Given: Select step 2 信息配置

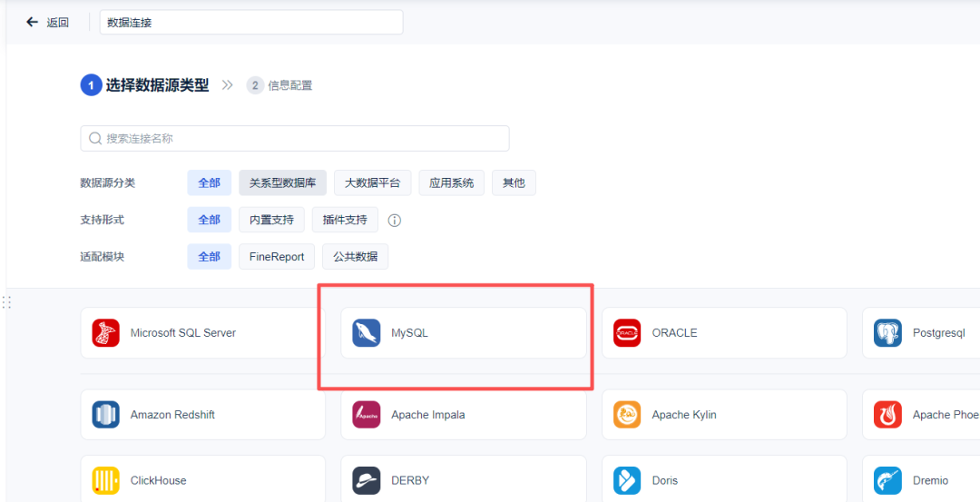Looking at the screenshot, I should pyautogui.click(x=279, y=85).
